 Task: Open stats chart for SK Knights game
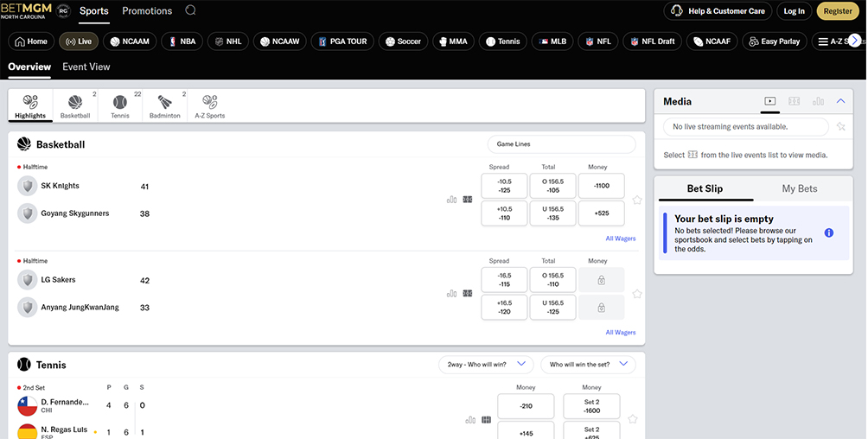[451, 200]
